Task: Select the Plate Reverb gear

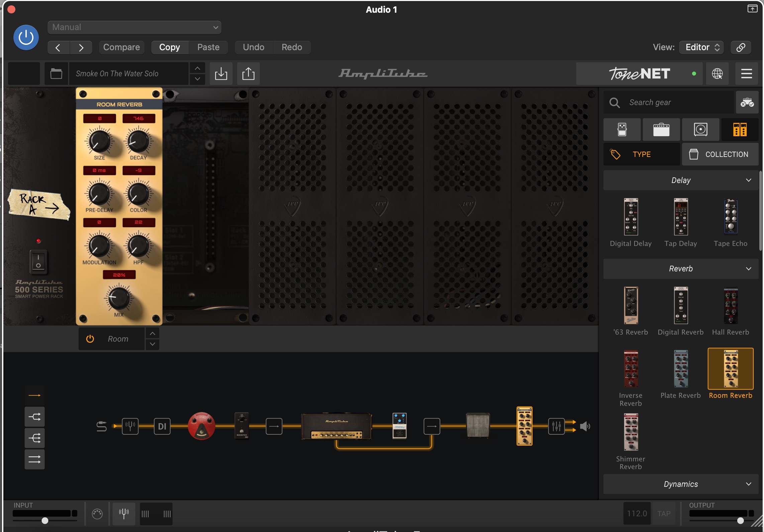Action: pyautogui.click(x=681, y=369)
